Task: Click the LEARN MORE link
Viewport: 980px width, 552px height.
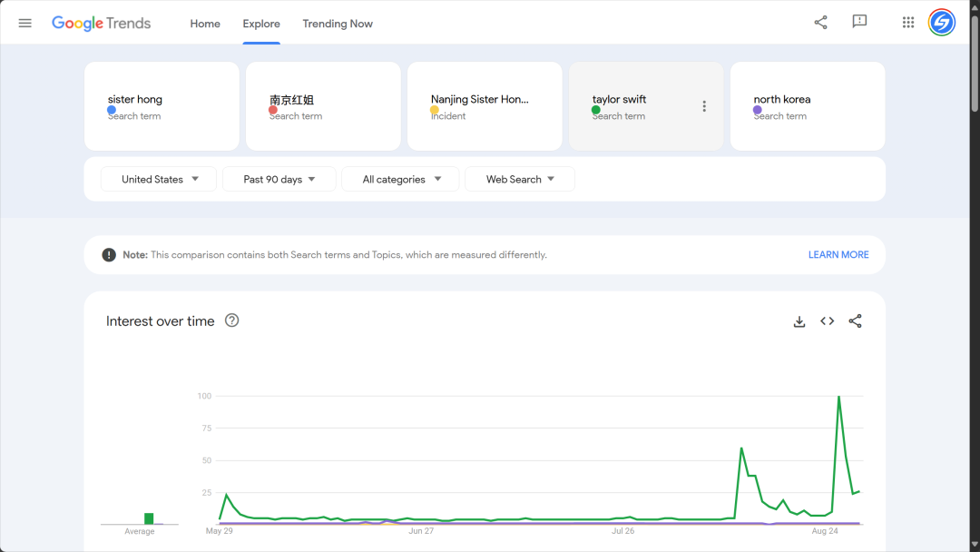Action: (838, 255)
